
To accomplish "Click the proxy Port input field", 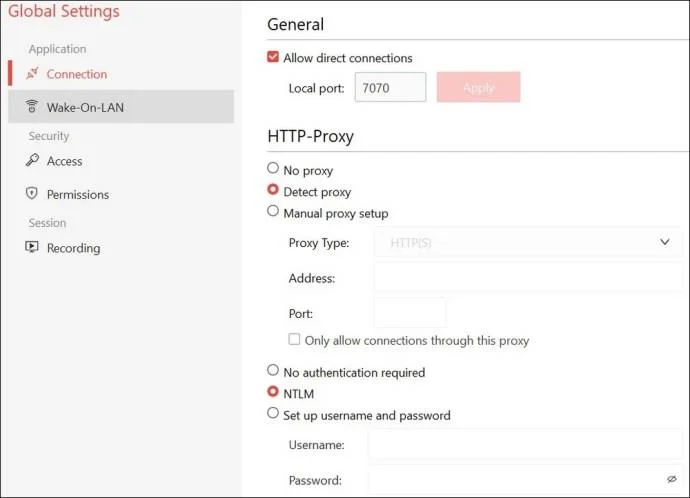I will 410,313.
